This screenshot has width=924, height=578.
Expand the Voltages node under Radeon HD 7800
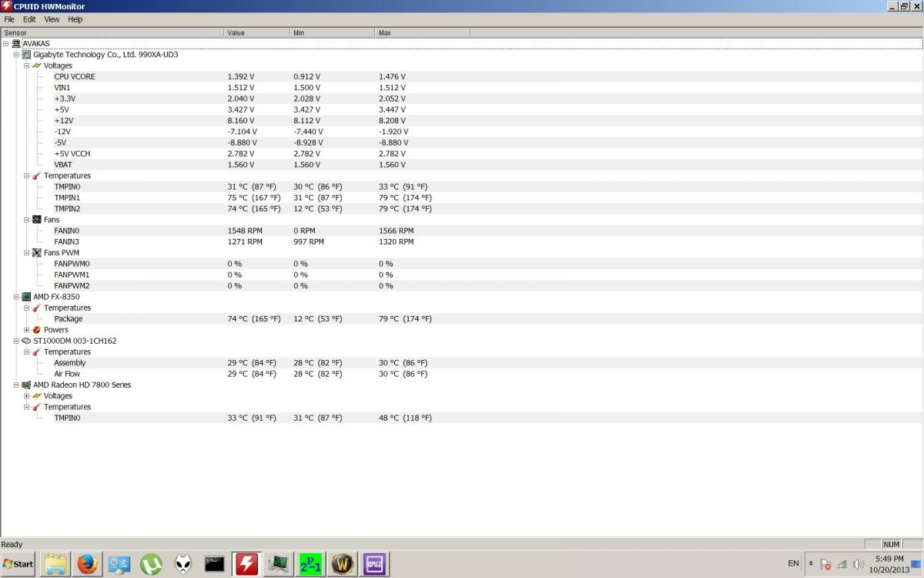[x=26, y=395]
